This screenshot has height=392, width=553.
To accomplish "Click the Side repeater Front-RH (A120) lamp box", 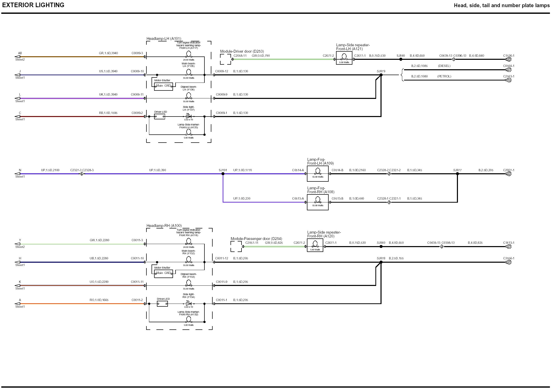I will 315,245.
